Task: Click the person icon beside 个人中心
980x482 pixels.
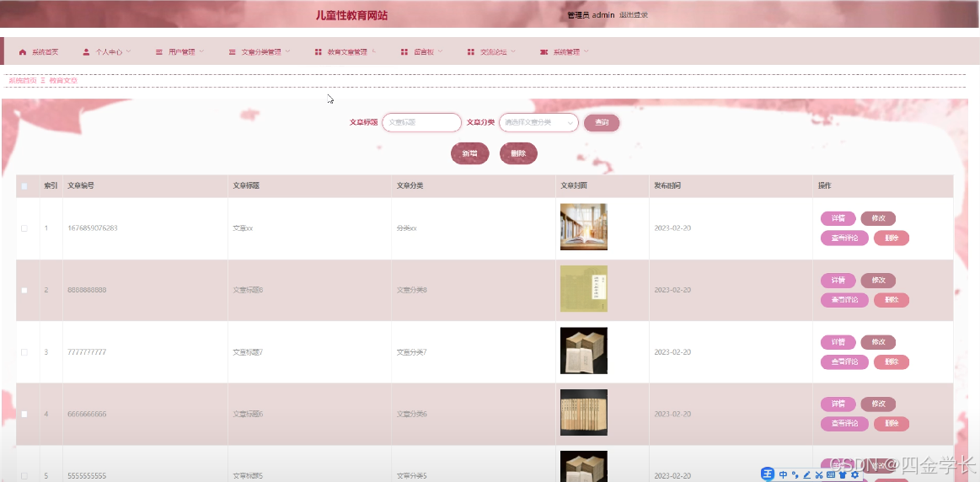Action: pos(86,52)
